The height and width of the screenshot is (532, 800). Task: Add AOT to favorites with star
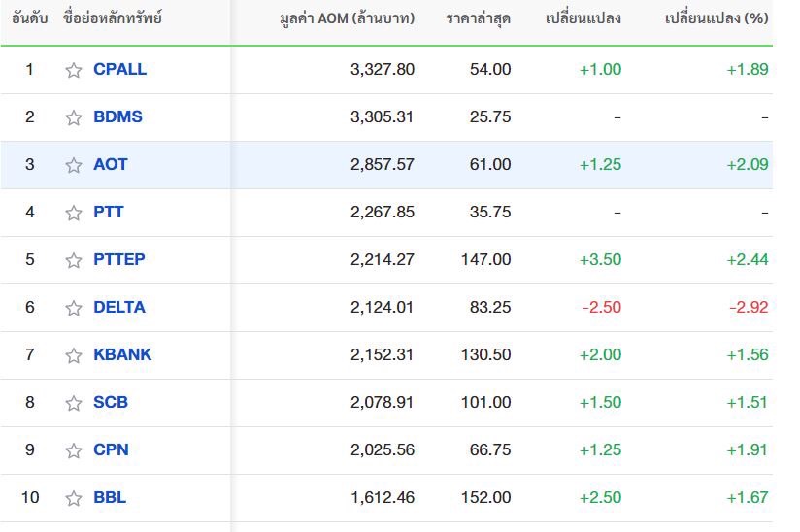[74, 165]
